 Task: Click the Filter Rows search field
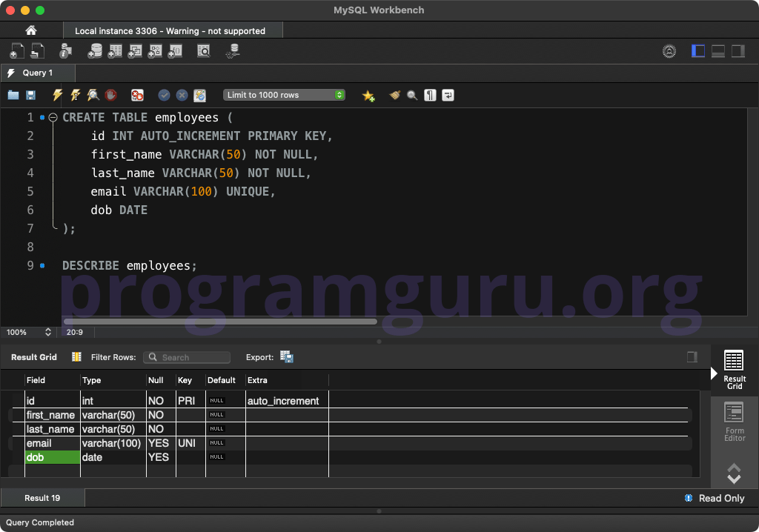pos(187,357)
